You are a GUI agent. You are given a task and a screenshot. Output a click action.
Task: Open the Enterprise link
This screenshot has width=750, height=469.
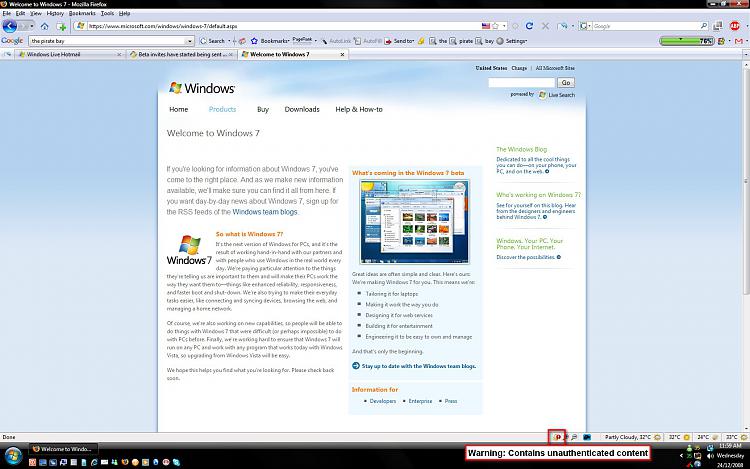point(420,401)
